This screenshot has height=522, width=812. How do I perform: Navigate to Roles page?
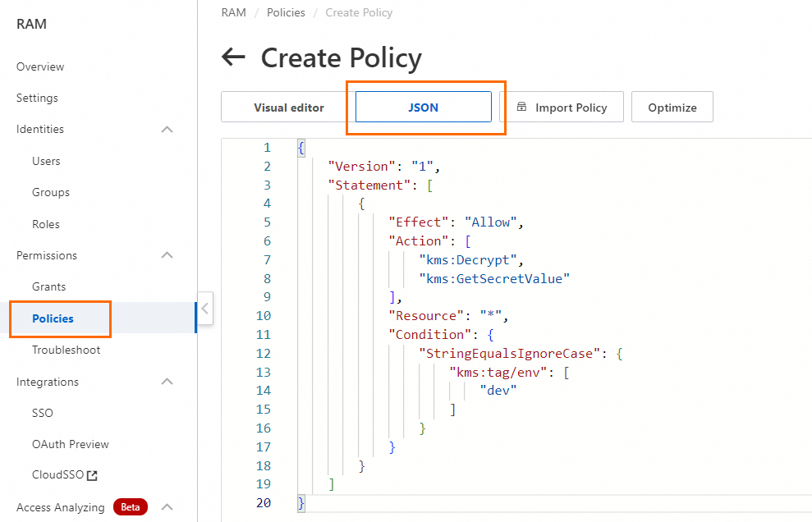(x=46, y=224)
